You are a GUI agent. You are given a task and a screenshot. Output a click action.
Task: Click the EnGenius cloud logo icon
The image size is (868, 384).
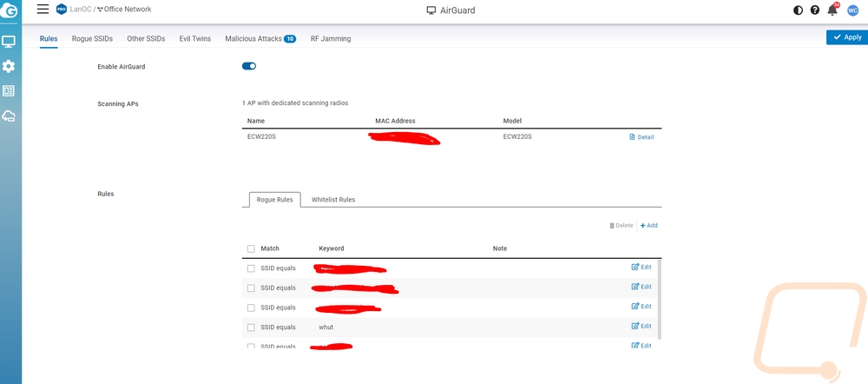(x=9, y=10)
